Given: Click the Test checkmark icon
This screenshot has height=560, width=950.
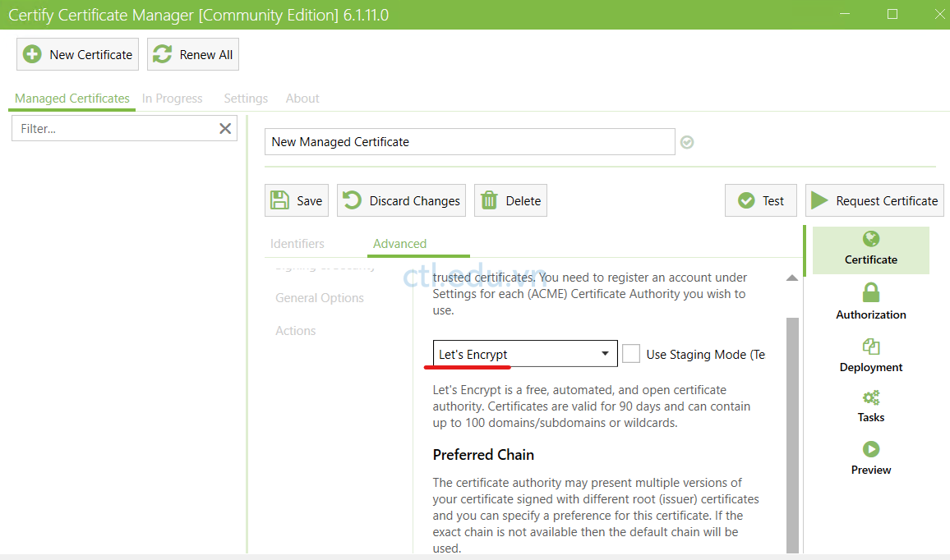Looking at the screenshot, I should (745, 200).
